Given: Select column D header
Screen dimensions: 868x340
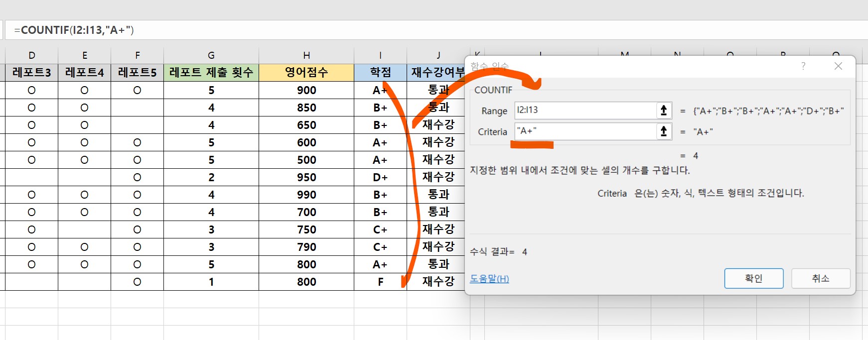Looking at the screenshot, I should [32, 55].
